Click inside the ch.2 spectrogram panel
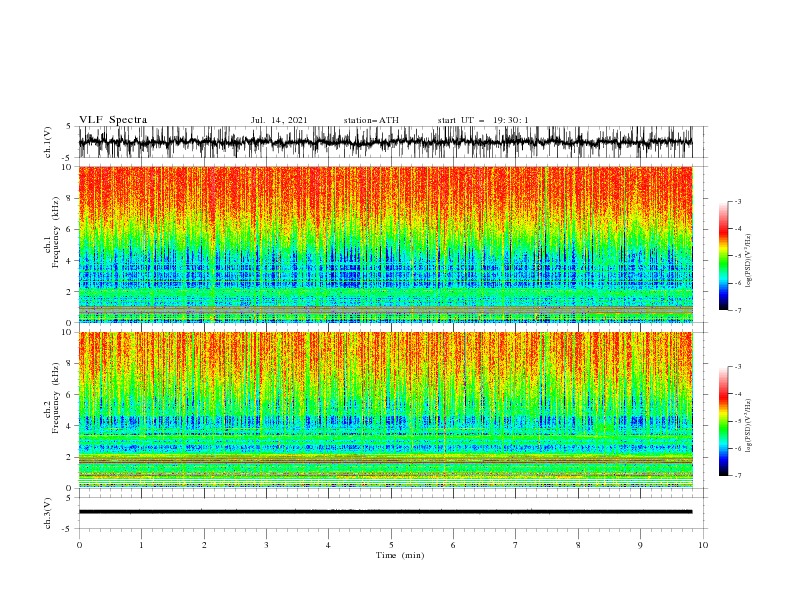Screen dimensions: 792x612 (x=385, y=410)
